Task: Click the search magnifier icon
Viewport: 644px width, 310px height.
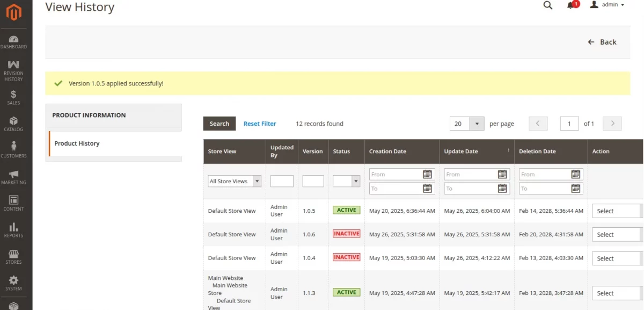Action: coord(547,5)
